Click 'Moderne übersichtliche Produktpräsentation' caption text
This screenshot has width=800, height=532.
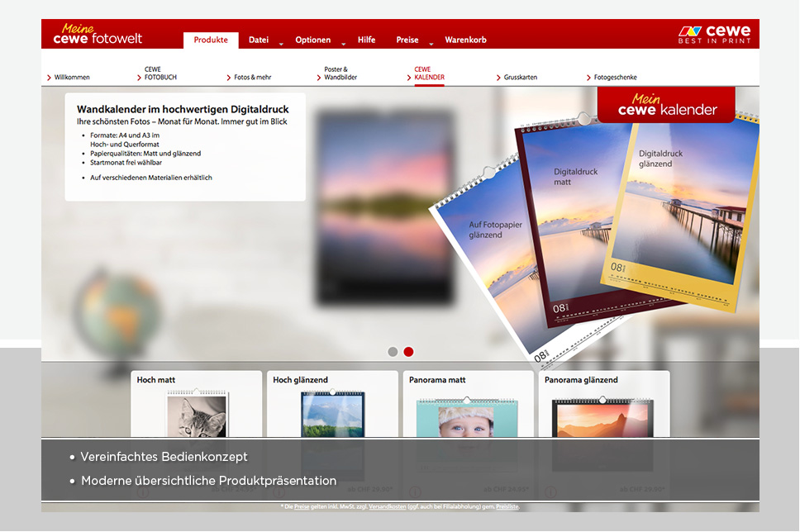[208, 481]
